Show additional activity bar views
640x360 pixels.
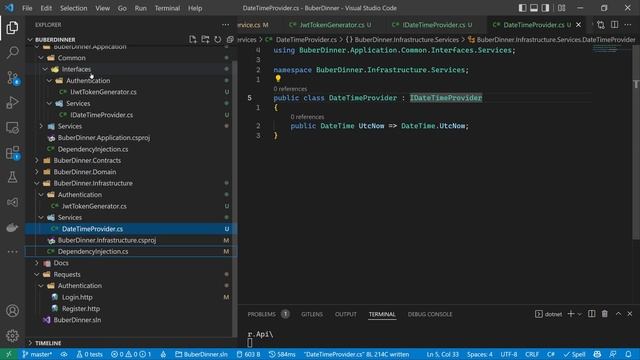click(12, 252)
